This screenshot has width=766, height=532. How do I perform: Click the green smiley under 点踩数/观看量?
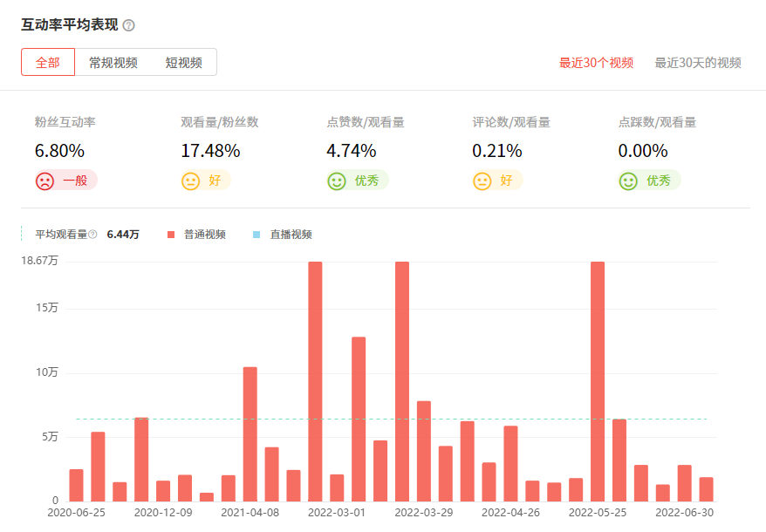click(627, 181)
